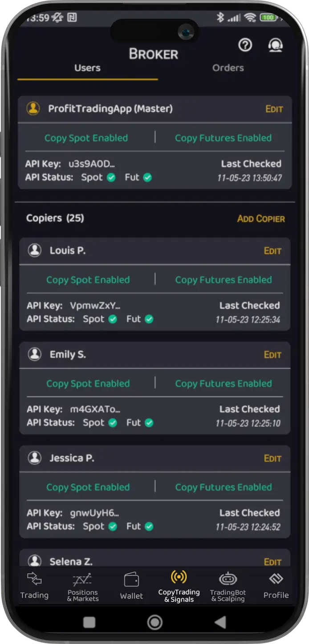Tap Louis P. user avatar
The height and width of the screenshot is (644, 309).
coord(35,250)
